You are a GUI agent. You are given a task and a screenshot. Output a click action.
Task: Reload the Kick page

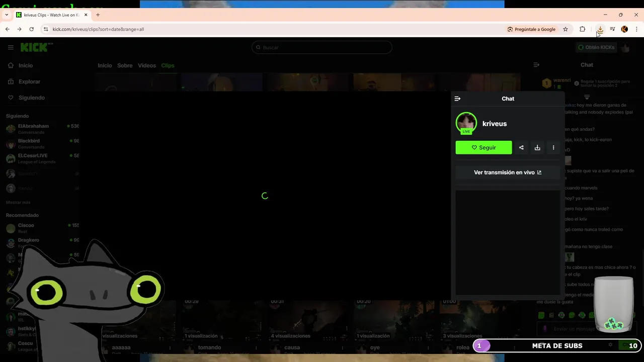pos(31,29)
